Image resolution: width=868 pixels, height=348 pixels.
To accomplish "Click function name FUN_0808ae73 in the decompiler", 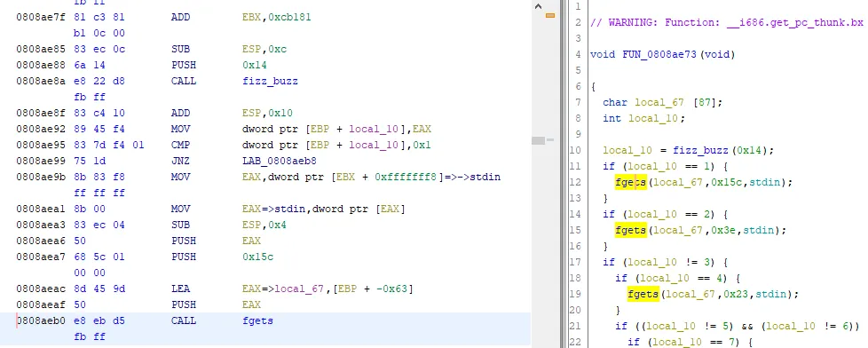I will tap(659, 54).
